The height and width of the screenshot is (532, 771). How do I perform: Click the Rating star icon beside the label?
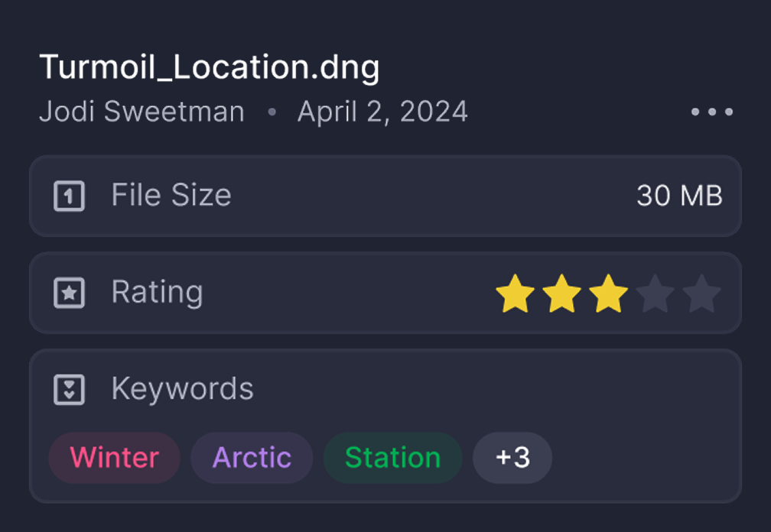[x=69, y=293]
